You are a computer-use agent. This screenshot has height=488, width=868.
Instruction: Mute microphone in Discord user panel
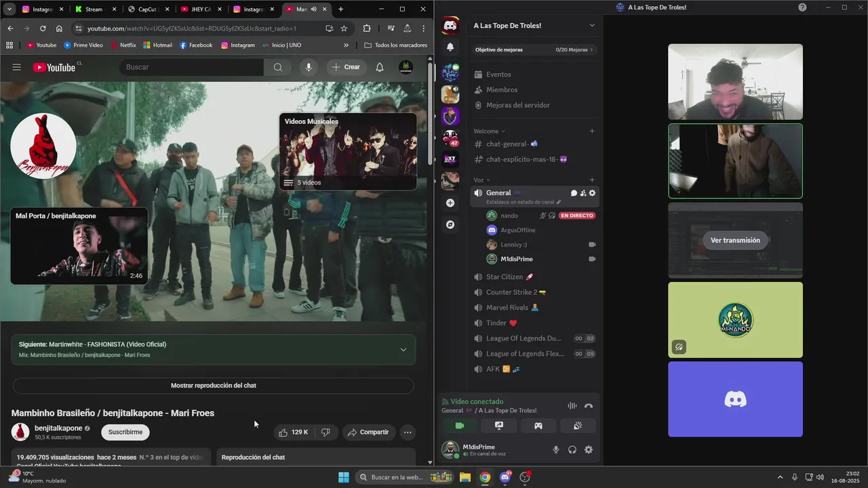[556, 449]
